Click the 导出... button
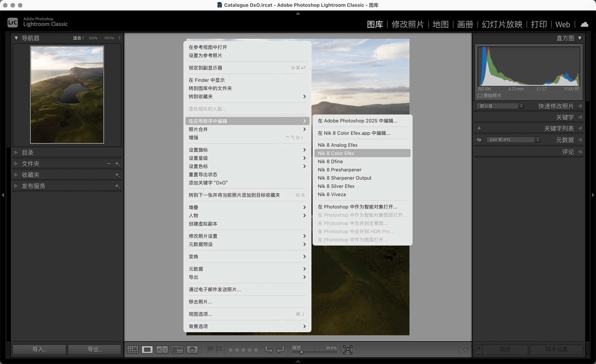This screenshot has height=364, width=596. 95,349
